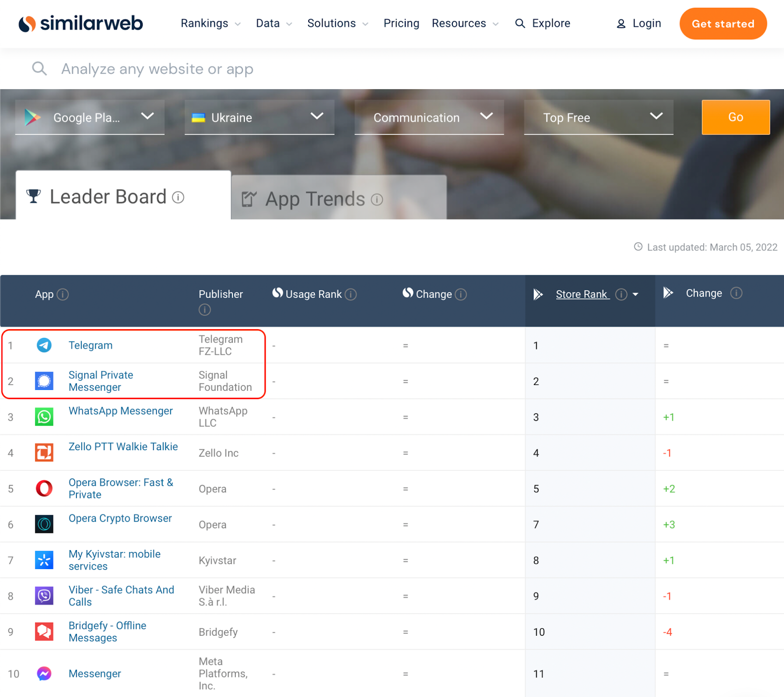Click the info icon beside Similarweb Change column
The width and height of the screenshot is (784, 697).
click(461, 294)
